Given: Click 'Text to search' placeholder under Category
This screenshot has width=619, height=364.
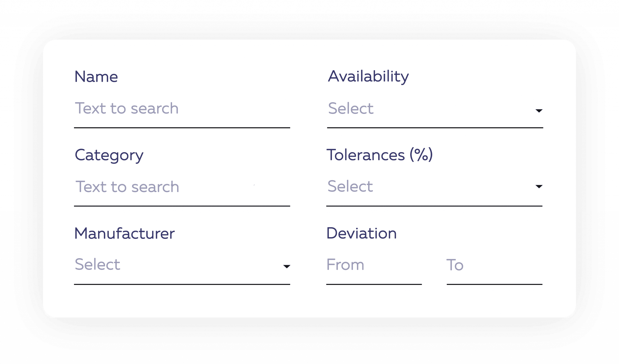Looking at the screenshot, I should 127,187.
